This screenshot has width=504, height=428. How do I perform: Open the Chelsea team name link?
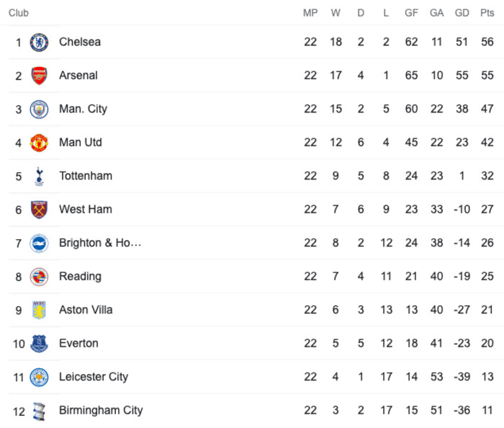80,42
